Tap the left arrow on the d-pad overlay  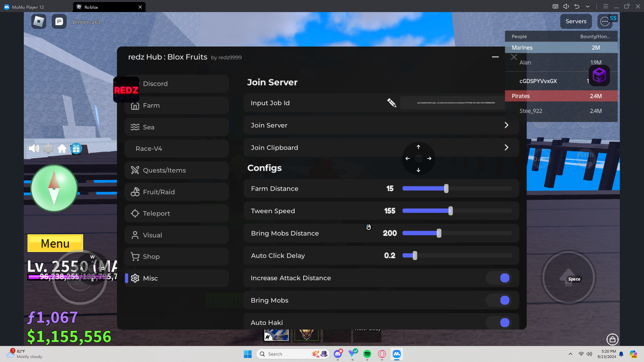[408, 159]
